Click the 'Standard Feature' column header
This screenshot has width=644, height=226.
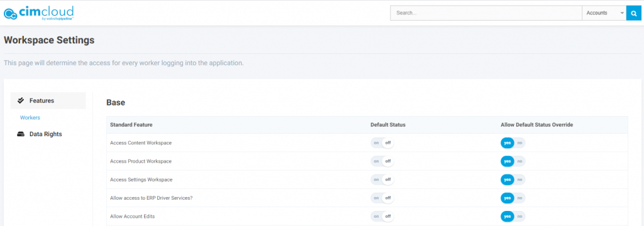pos(131,125)
